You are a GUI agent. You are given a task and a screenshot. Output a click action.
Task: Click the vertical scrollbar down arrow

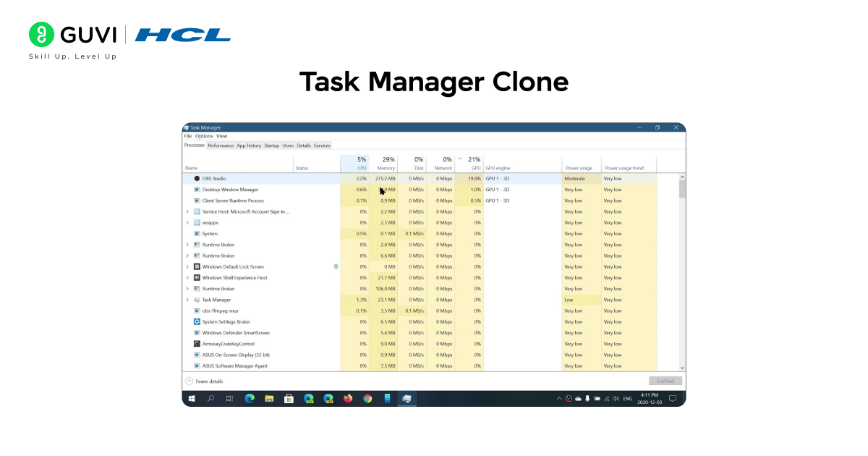click(682, 368)
